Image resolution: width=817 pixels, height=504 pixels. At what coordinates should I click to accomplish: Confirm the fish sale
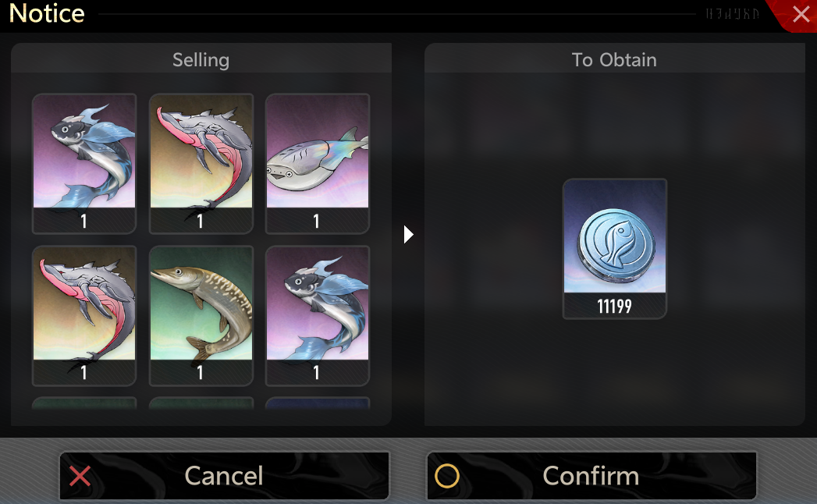(591, 475)
